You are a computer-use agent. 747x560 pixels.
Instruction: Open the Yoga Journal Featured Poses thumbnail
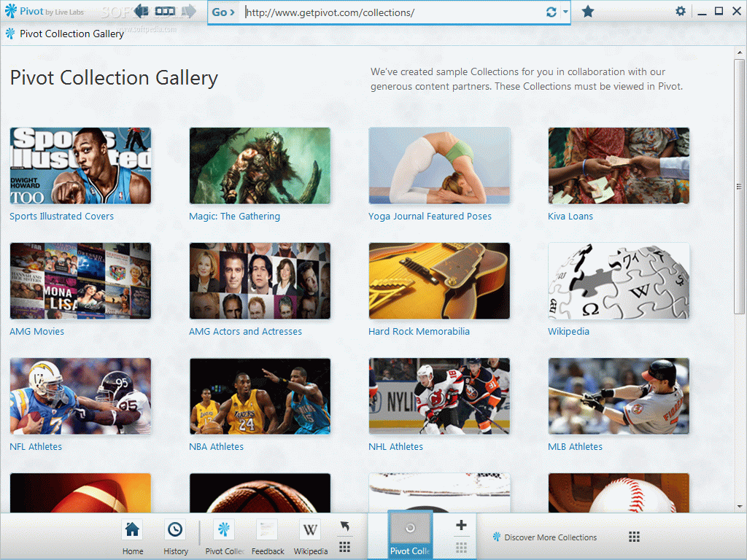(439, 166)
